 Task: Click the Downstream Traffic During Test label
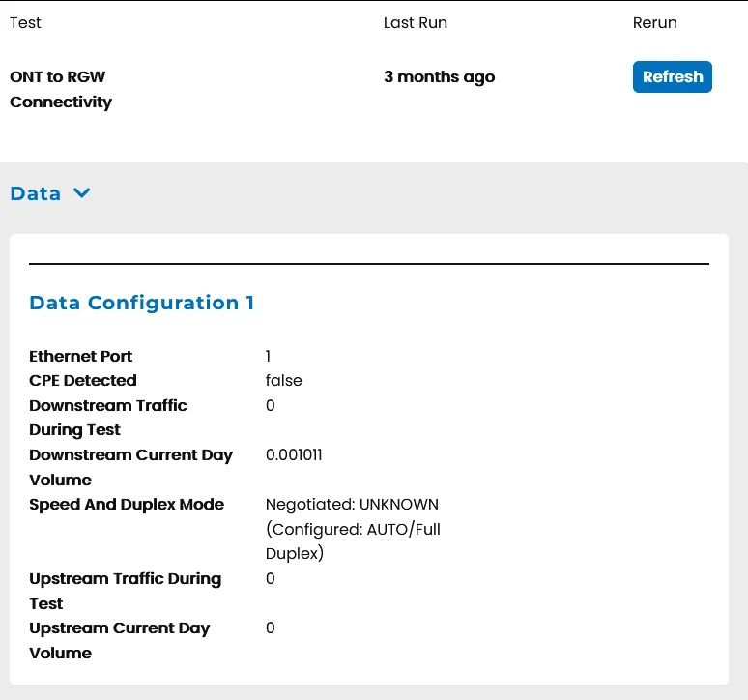pyautogui.click(x=107, y=417)
